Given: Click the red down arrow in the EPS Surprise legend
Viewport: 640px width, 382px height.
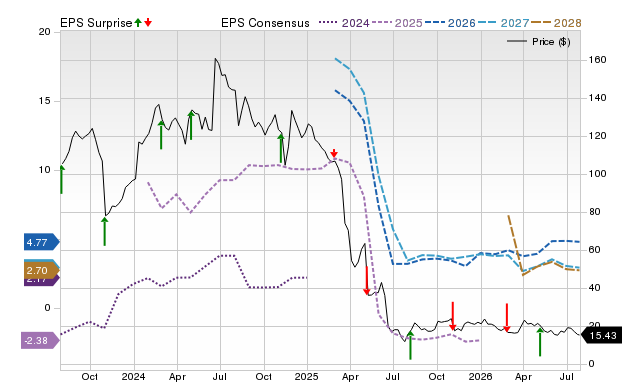Looking at the screenshot, I should pyautogui.click(x=148, y=22).
